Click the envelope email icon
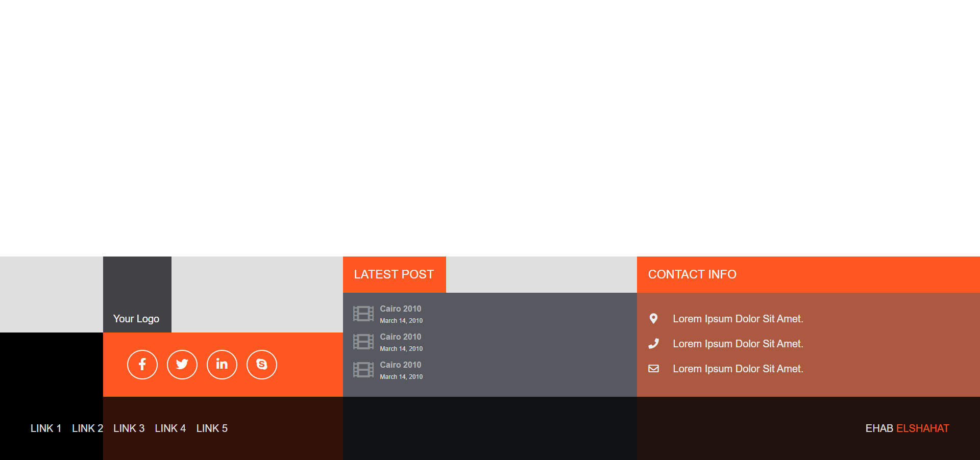This screenshot has height=460, width=980. [x=653, y=369]
